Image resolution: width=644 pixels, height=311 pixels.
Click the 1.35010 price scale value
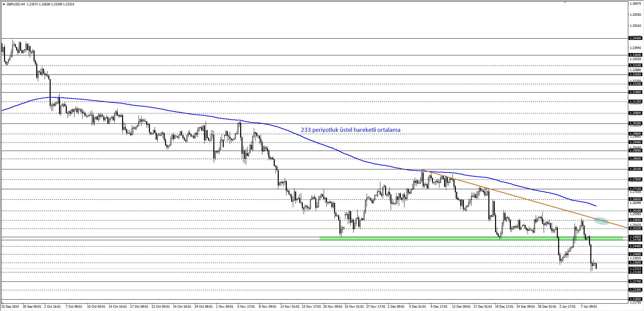636,26
